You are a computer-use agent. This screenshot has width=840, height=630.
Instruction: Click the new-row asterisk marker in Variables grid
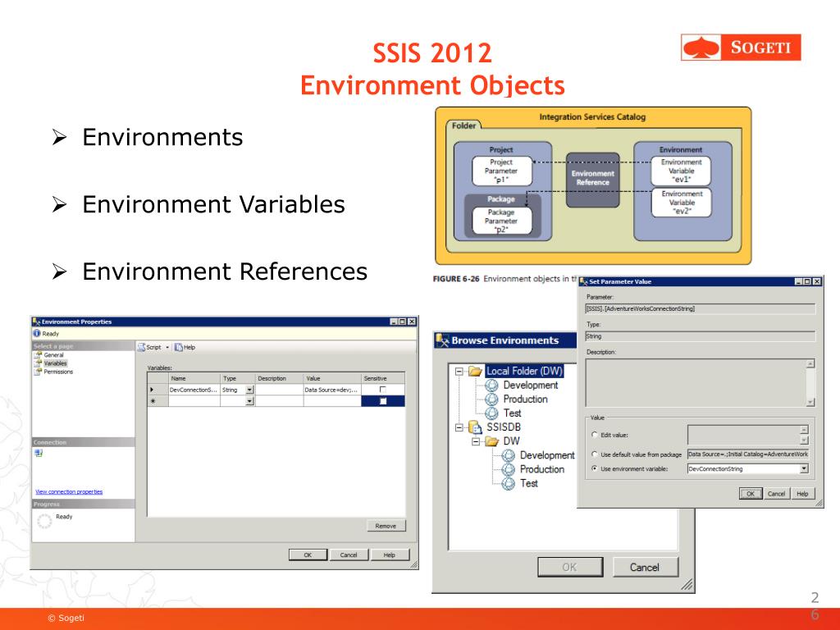pos(153,400)
